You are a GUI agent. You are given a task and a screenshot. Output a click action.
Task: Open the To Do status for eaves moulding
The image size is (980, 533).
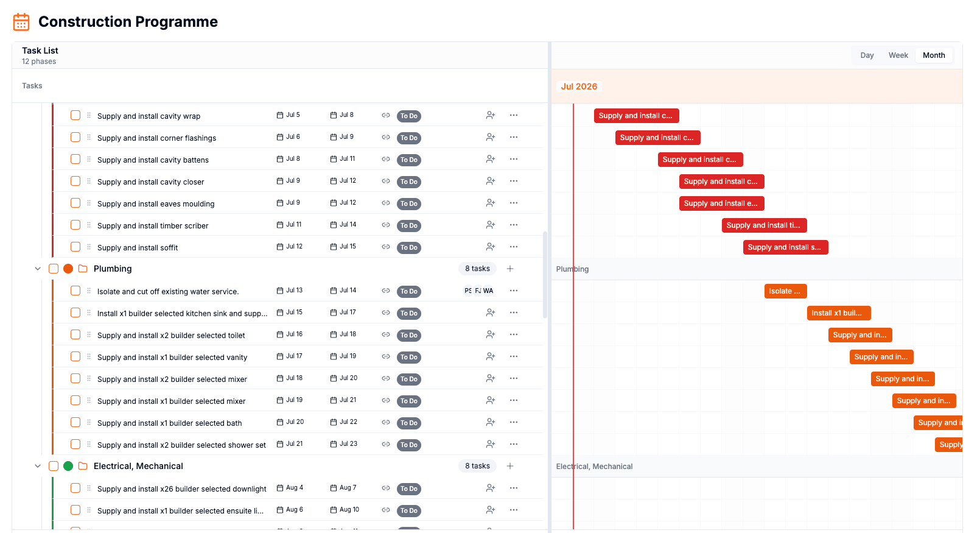(x=409, y=203)
